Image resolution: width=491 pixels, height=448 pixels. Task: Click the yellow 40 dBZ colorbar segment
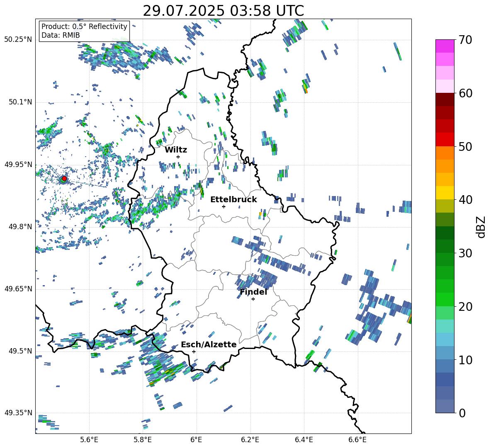[445, 193]
